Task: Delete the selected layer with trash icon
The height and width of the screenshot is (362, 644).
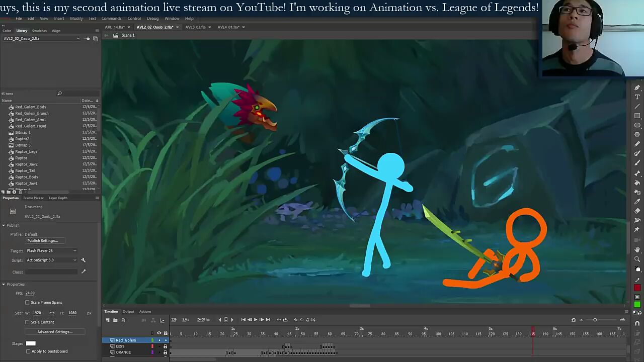Action: click(x=123, y=320)
